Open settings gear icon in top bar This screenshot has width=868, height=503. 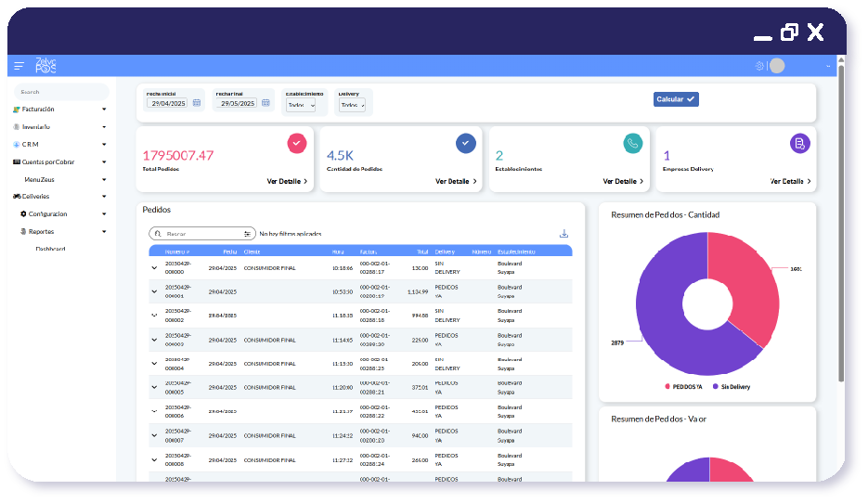(759, 67)
